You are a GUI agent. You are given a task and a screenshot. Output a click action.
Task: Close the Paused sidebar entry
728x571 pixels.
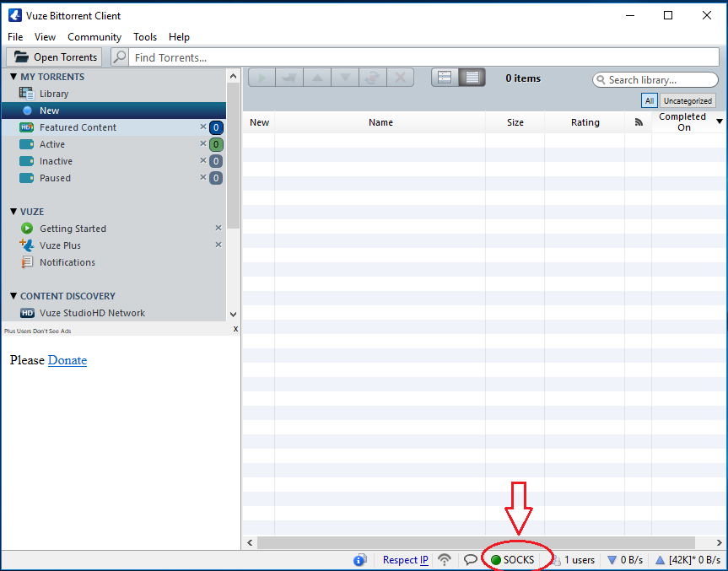[203, 177]
